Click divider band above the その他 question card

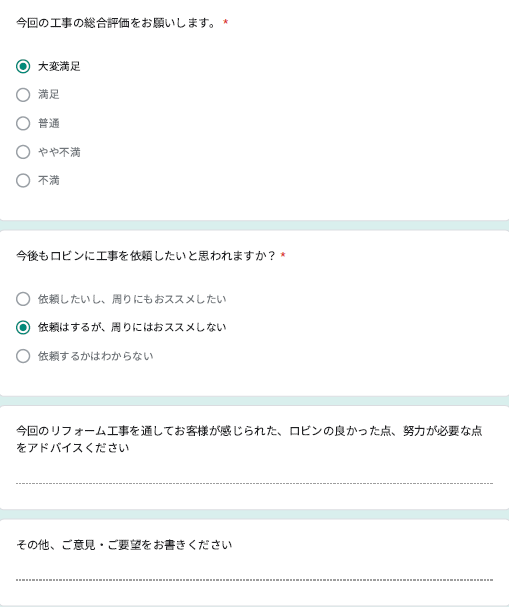(254, 514)
